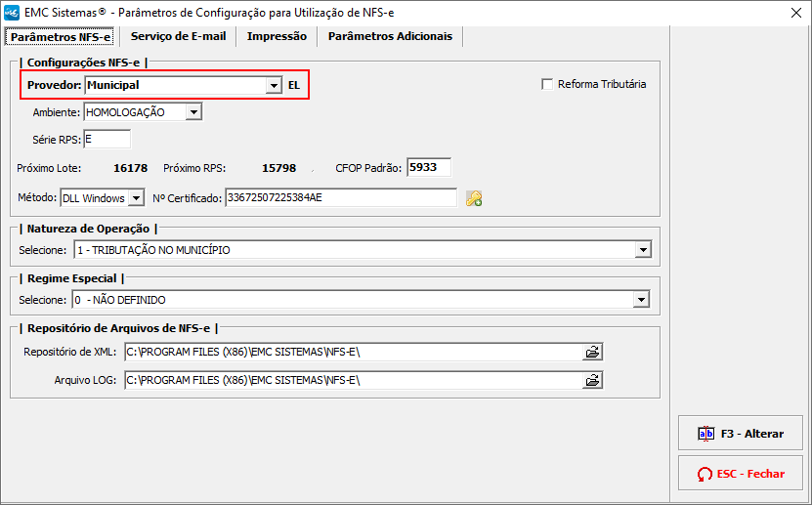Click the Próximo Lote value 16178
Screen dimensions: 812x505
(131, 168)
